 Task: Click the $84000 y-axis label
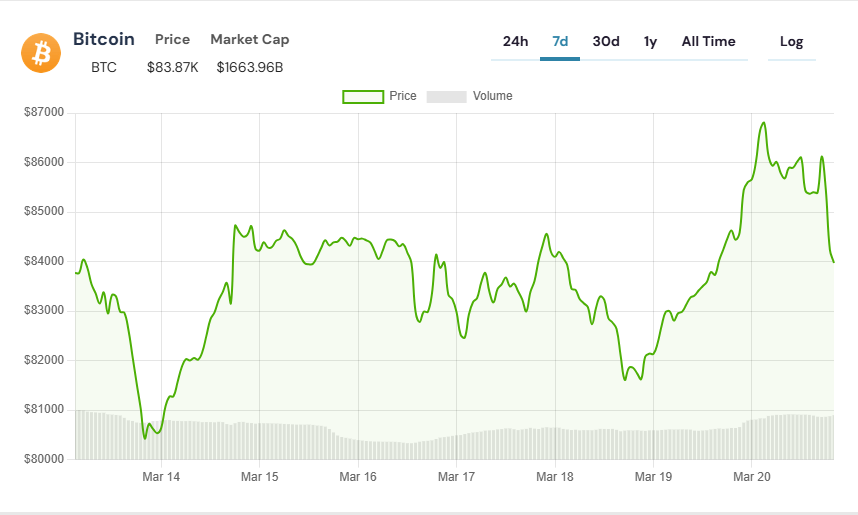pyautogui.click(x=44, y=261)
